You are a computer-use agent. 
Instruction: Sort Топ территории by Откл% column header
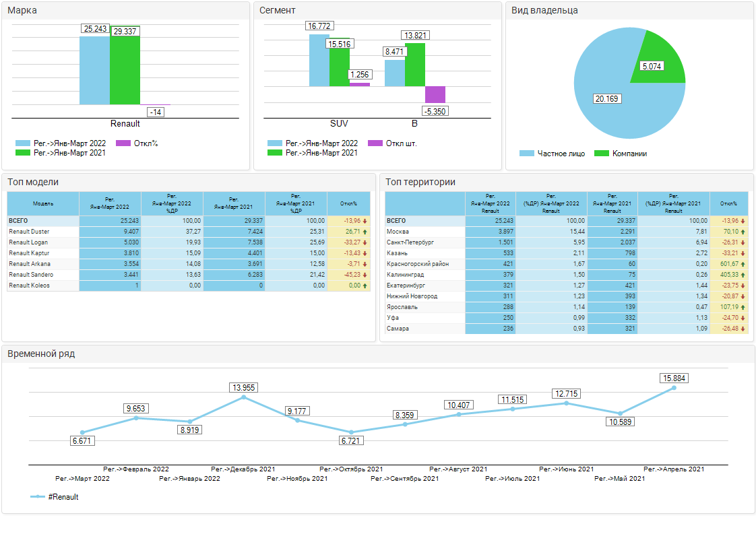[x=728, y=203]
